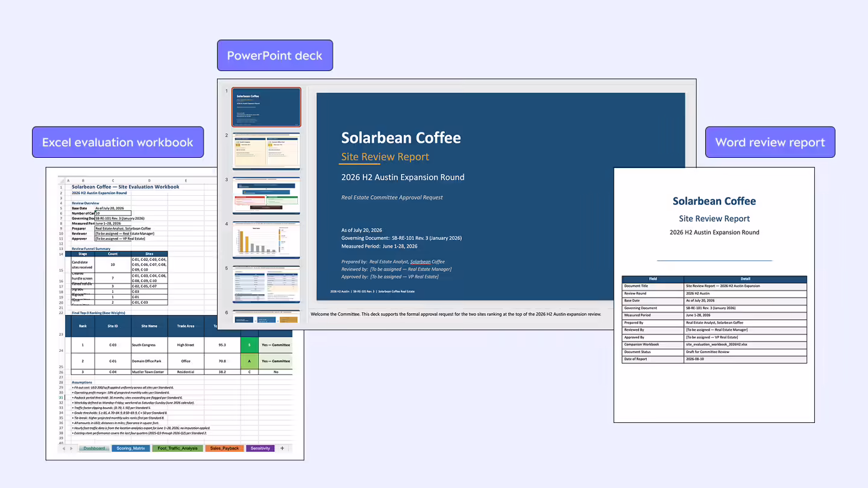868x488 pixels.
Task: Click the green grade 'S' cell
Action: click(250, 345)
